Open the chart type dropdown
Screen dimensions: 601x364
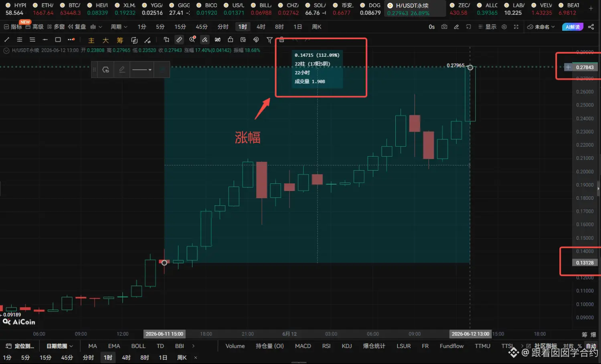(x=96, y=27)
